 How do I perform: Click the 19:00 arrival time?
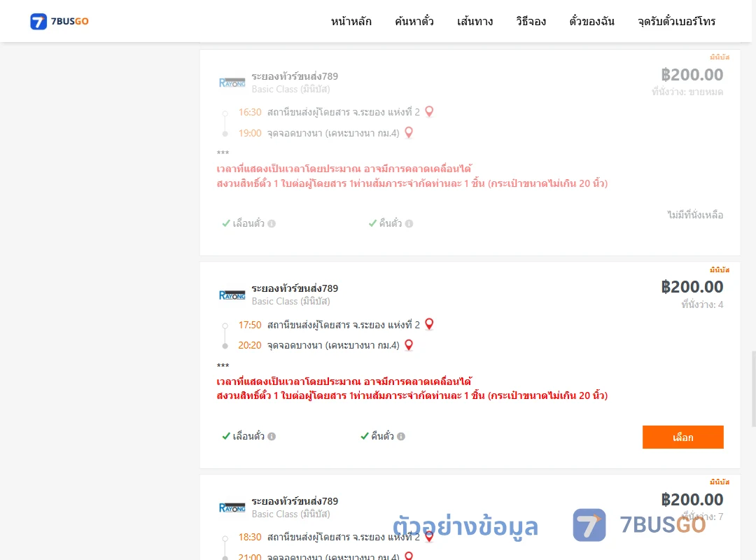[250, 133]
